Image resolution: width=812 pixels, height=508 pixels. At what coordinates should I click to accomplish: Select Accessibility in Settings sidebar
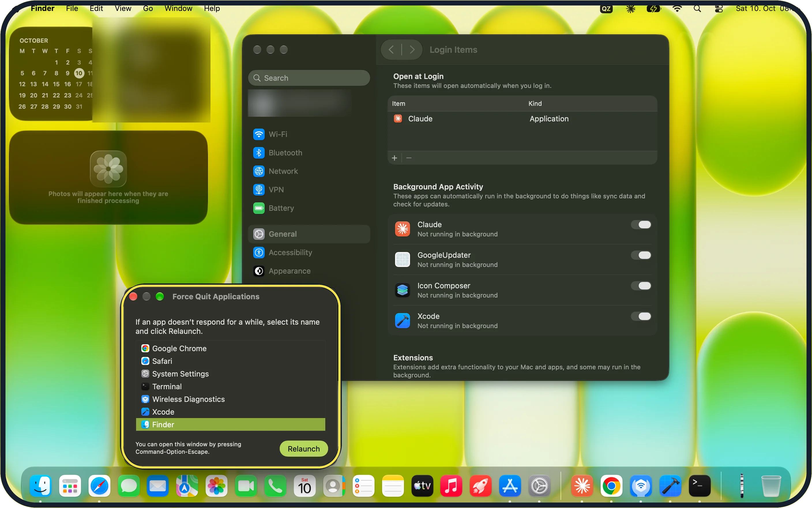click(309, 253)
